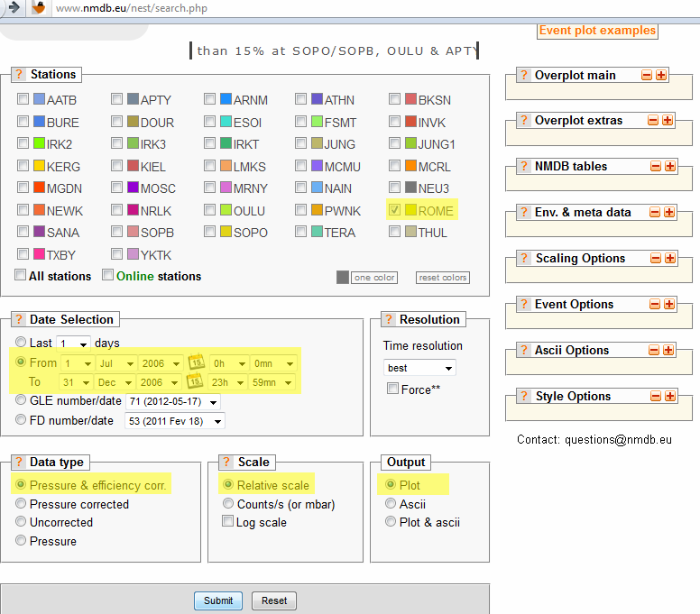The width and height of the screenshot is (700, 614).
Task: Click the questions@nmdb.eu contact email
Action: (618, 439)
